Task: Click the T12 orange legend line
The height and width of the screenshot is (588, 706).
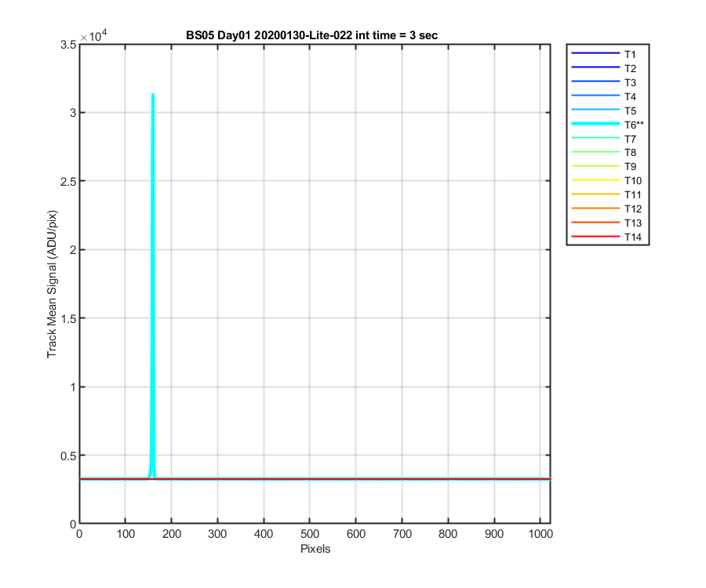Action: 595,209
